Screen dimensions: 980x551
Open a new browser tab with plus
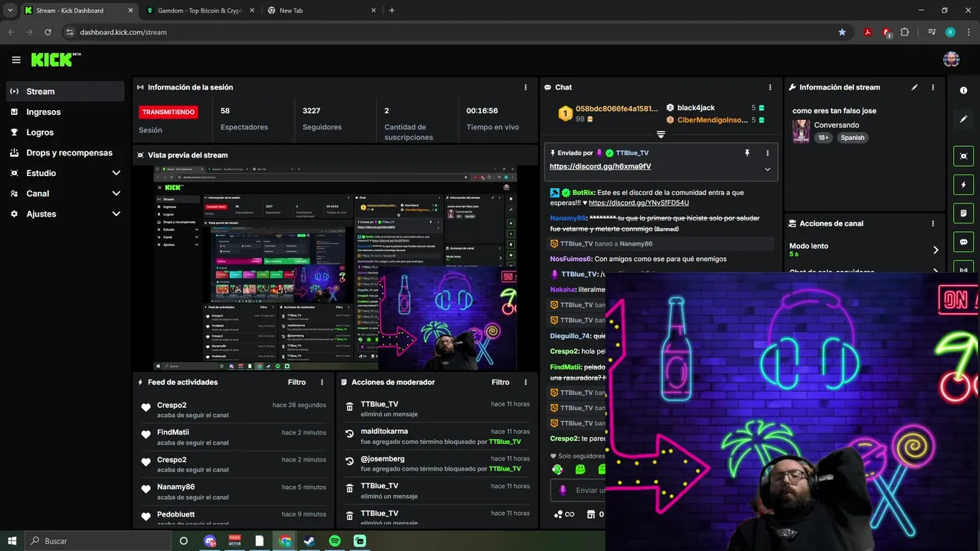392,11
